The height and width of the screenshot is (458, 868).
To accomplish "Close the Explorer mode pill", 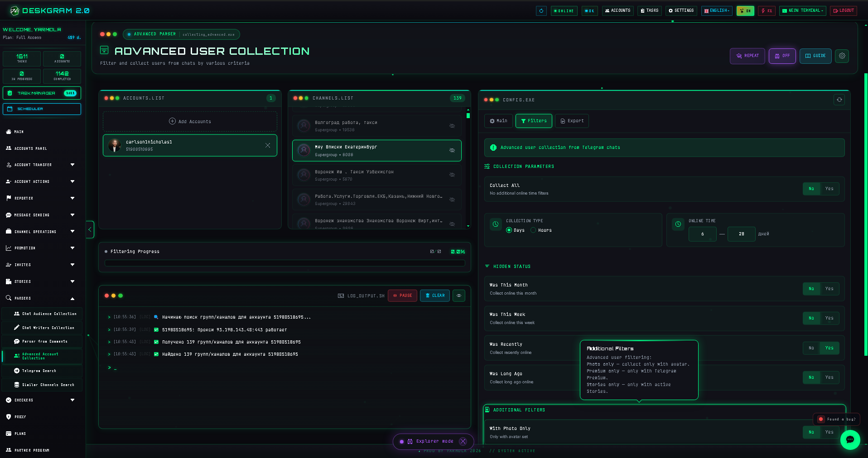I will point(463,441).
